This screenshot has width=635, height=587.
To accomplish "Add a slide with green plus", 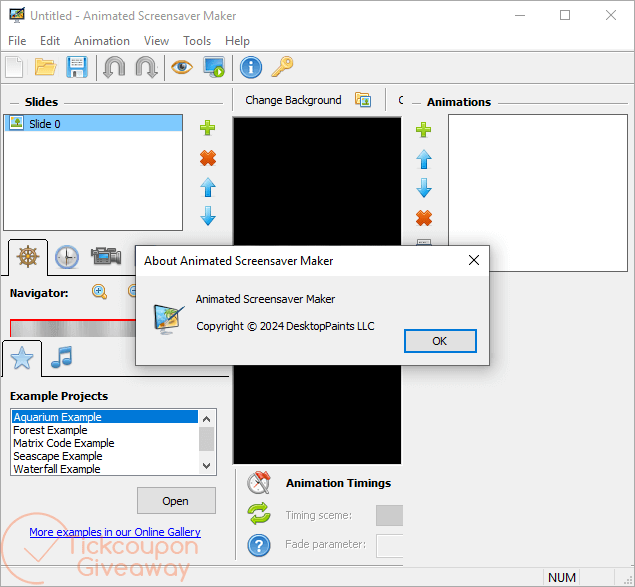I will click(x=208, y=128).
